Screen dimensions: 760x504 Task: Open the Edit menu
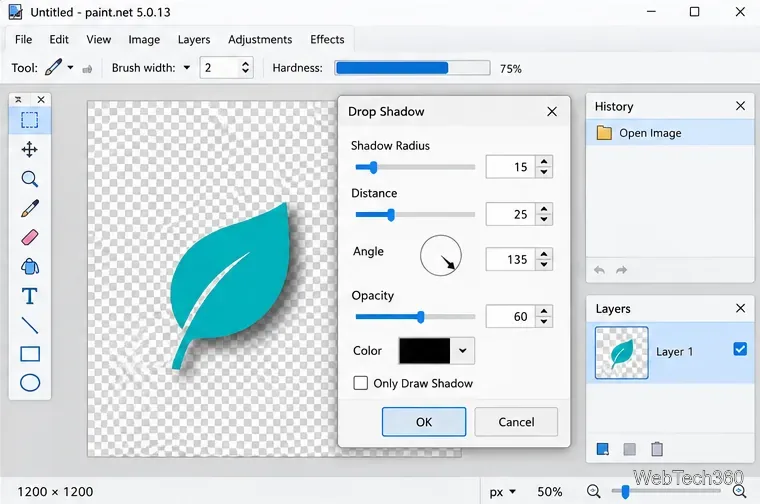(x=59, y=39)
